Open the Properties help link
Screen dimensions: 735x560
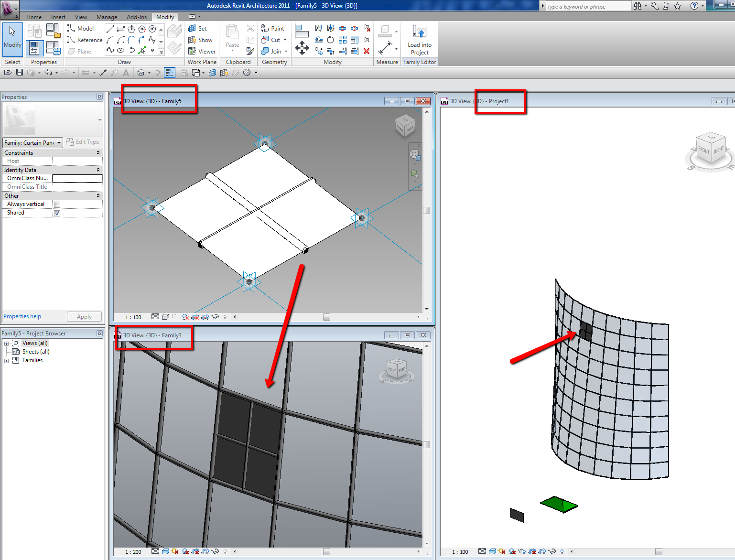coord(22,316)
